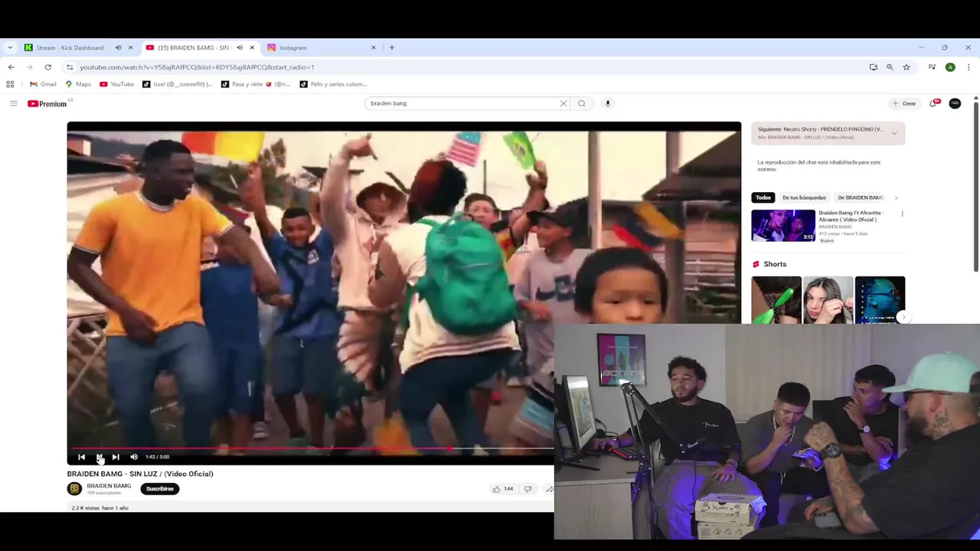Open the Gmail bookmark

(x=43, y=84)
